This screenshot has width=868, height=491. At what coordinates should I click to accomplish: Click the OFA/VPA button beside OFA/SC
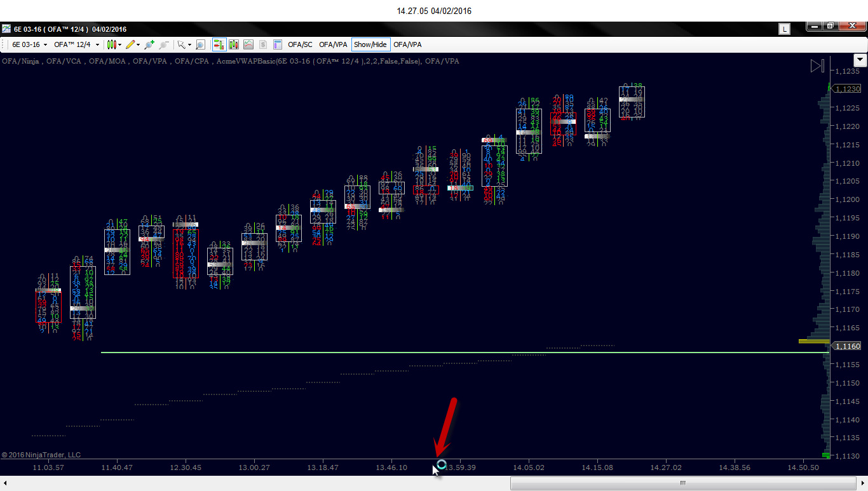(333, 44)
